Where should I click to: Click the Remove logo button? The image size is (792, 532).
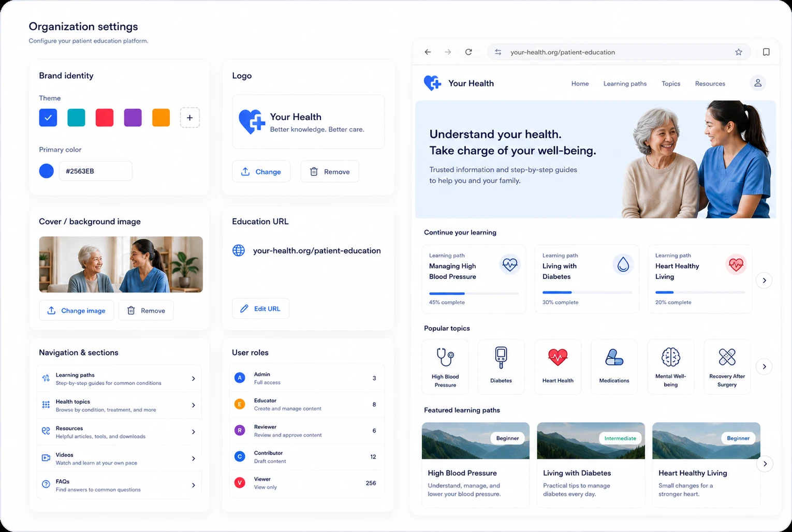(x=330, y=171)
